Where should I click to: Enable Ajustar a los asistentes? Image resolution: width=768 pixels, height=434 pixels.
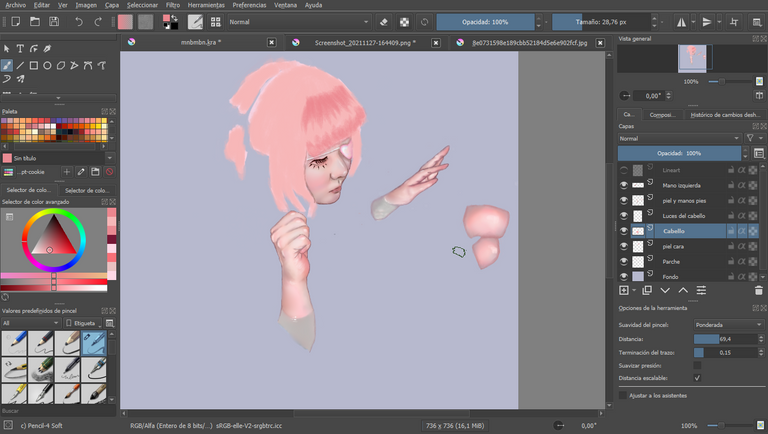click(x=623, y=395)
